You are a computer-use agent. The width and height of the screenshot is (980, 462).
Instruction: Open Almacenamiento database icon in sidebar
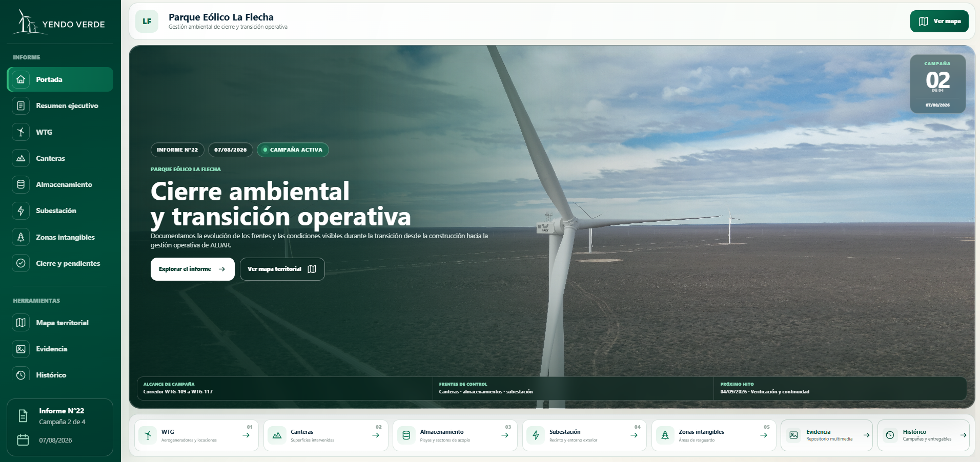(21, 184)
